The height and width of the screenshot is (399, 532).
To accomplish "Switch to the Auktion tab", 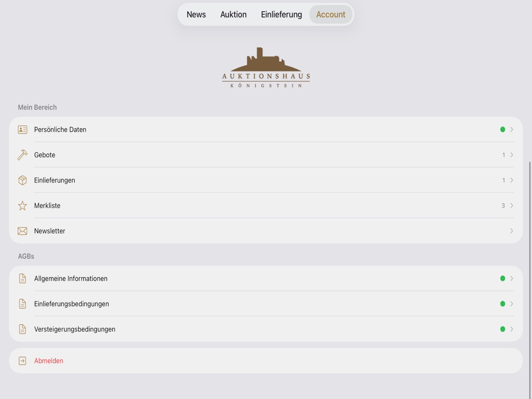I will (x=233, y=14).
